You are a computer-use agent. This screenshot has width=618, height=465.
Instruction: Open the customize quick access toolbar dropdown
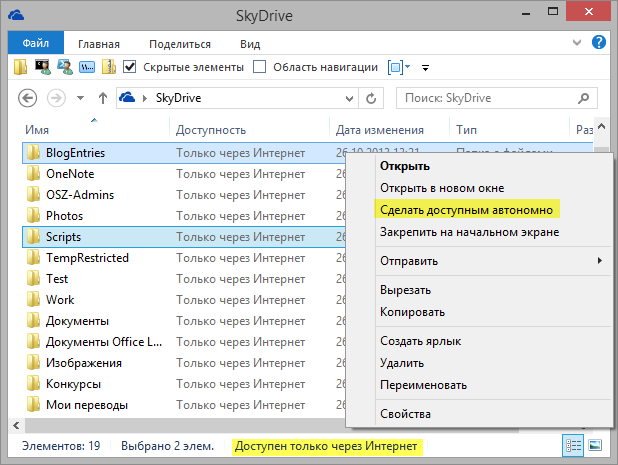click(x=425, y=68)
